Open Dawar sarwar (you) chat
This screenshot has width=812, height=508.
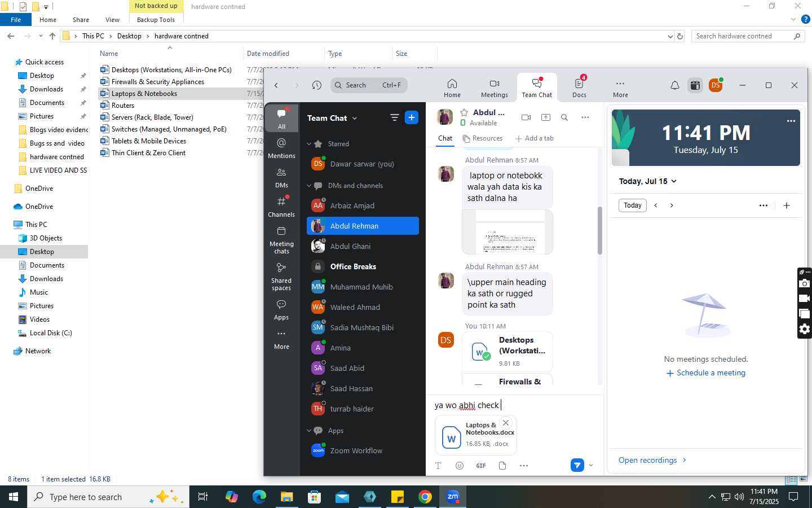point(363,164)
